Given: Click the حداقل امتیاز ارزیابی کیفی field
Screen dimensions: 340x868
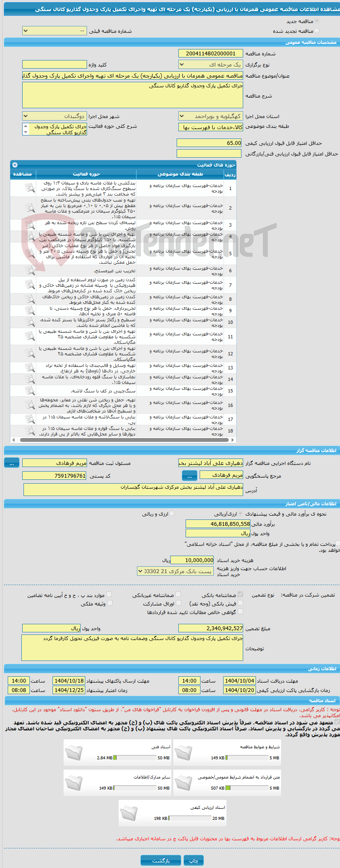Looking at the screenshot, I should tap(209, 143).
